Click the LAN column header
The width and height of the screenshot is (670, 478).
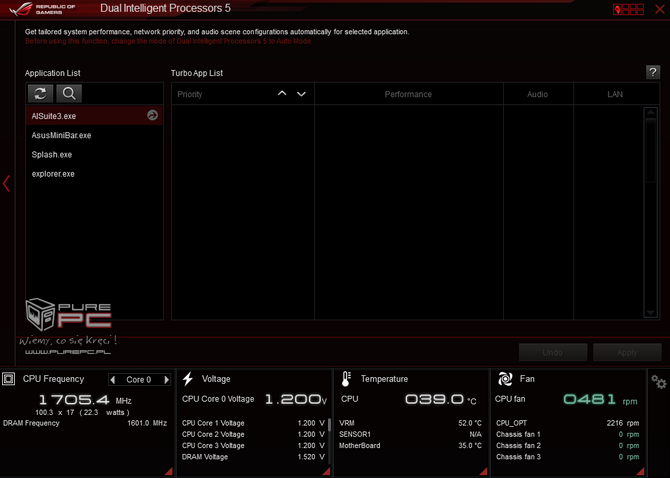click(x=615, y=94)
